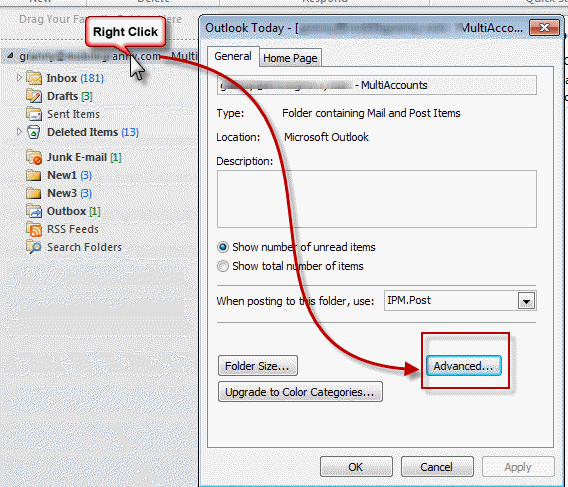Click the Junk E-mail folder icon
This screenshot has width=568, height=487.
34,157
